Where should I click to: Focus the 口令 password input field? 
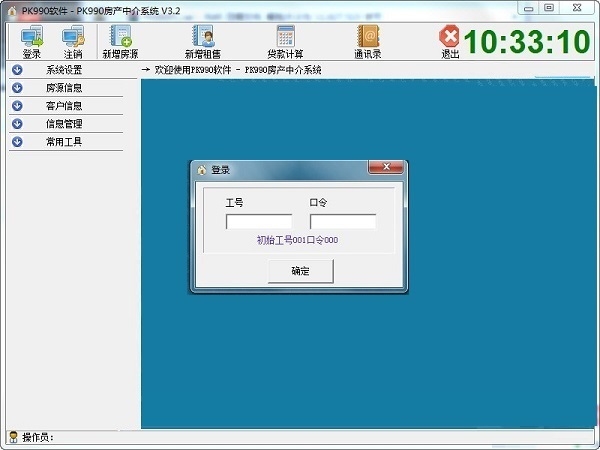(x=343, y=222)
